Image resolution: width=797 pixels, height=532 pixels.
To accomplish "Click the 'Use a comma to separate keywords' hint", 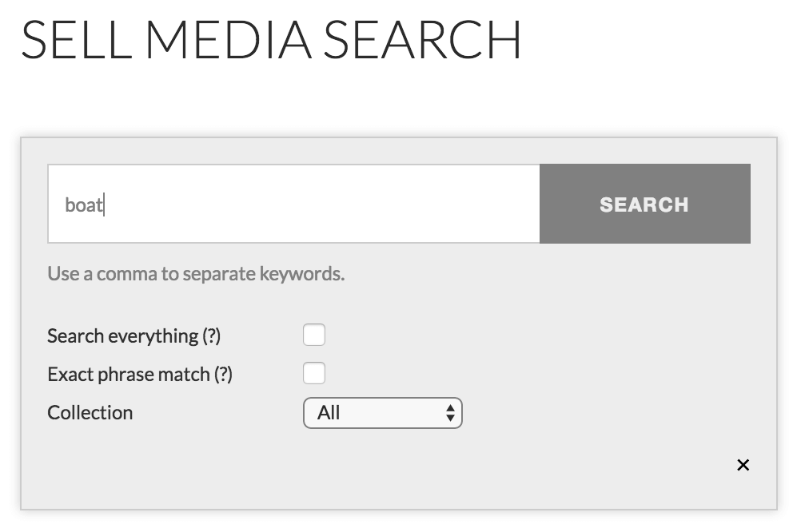I will 196,274.
